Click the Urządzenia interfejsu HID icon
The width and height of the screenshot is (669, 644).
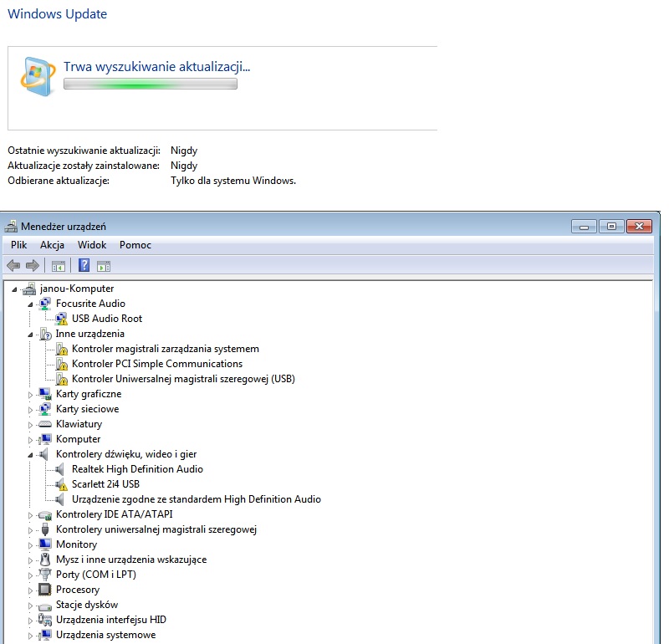(45, 620)
